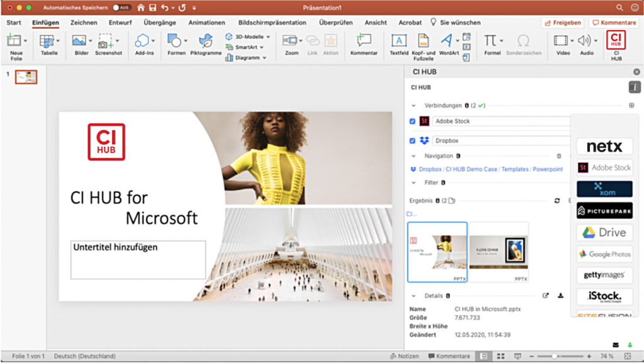Open the undo history dropdown arrow
Viewport: 644px width, 363px height.
173,8
